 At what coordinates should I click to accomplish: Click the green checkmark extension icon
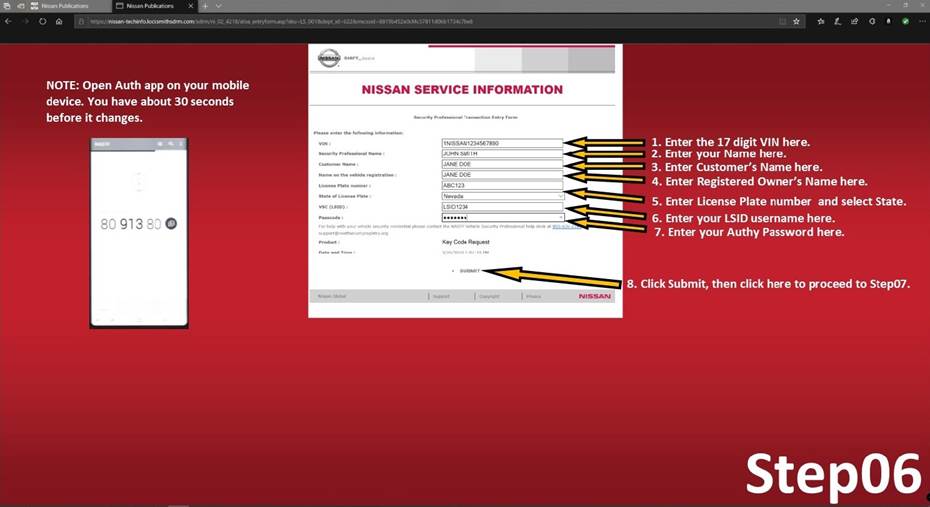click(x=906, y=21)
